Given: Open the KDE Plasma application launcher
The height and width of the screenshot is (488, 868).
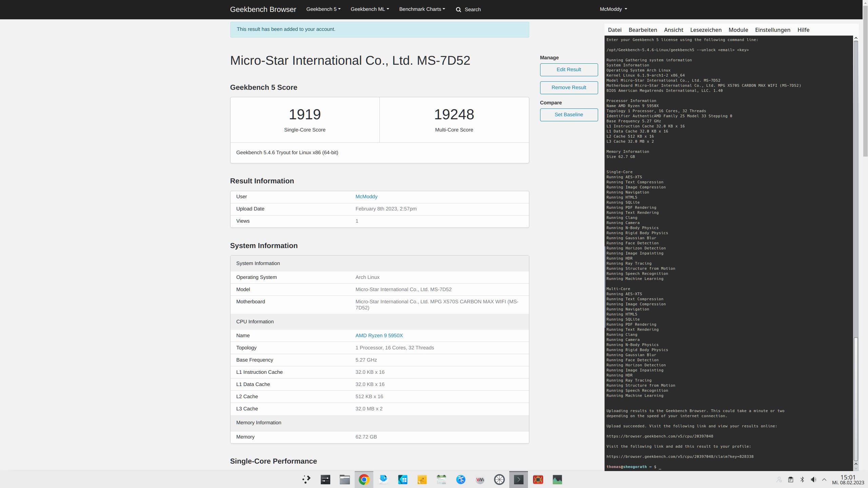Looking at the screenshot, I should click(306, 480).
